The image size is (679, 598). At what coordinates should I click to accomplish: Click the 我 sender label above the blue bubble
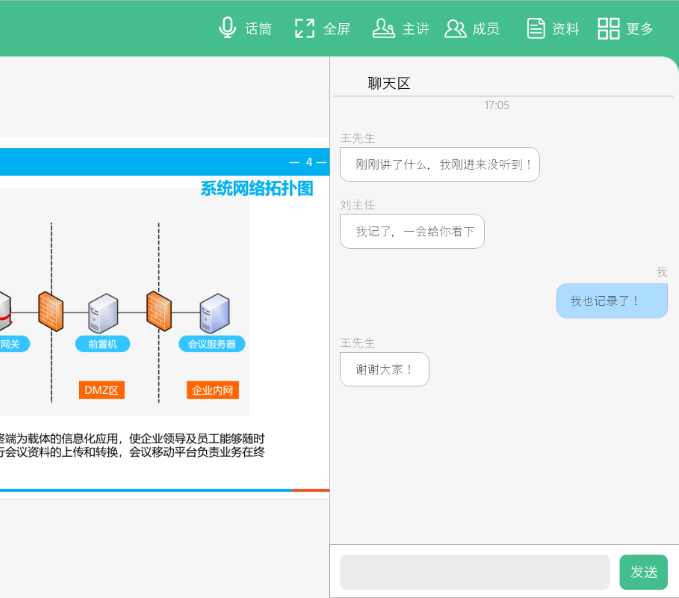pyautogui.click(x=662, y=272)
